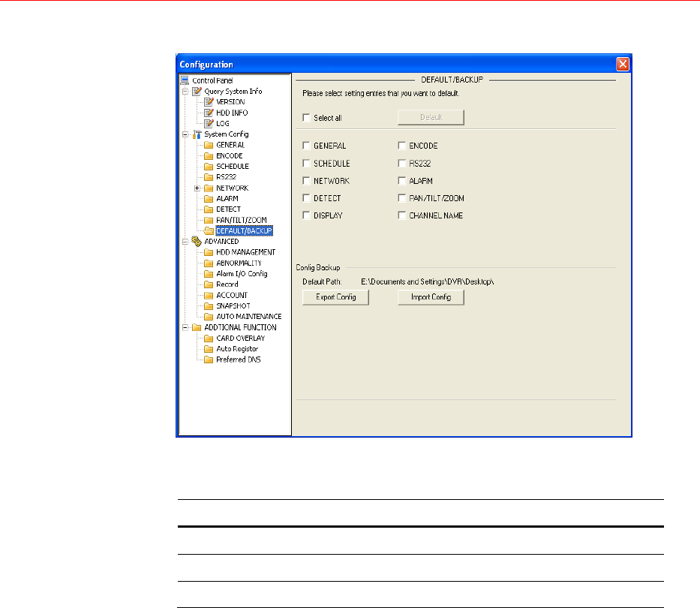The width and height of the screenshot is (700, 608).
Task: Click the VERSION notepad icon
Action: [x=209, y=102]
